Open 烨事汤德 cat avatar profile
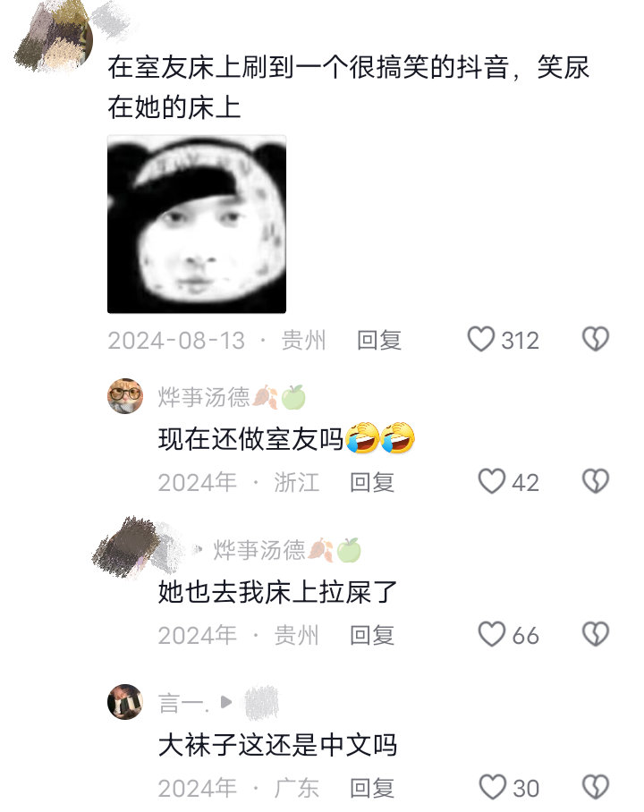 (x=125, y=395)
